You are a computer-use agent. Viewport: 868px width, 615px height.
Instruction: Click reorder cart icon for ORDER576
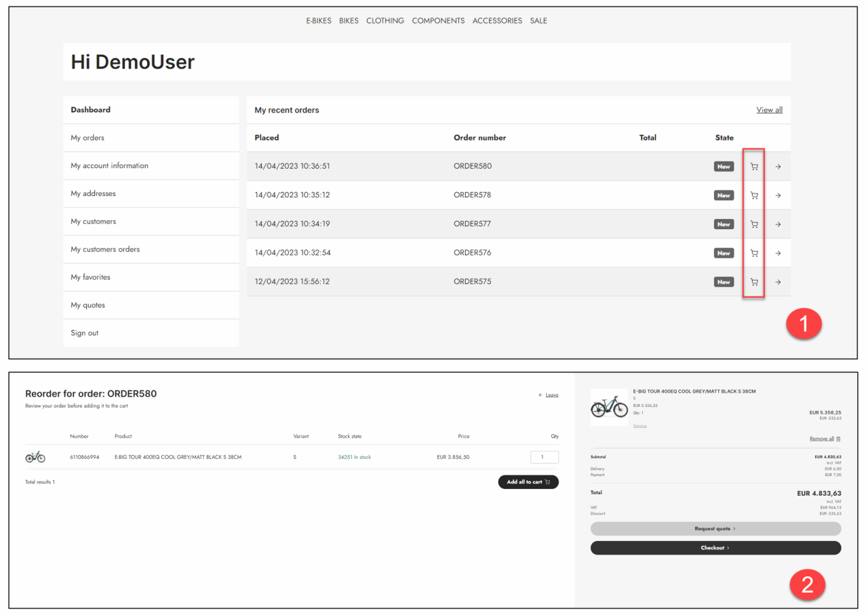754,253
